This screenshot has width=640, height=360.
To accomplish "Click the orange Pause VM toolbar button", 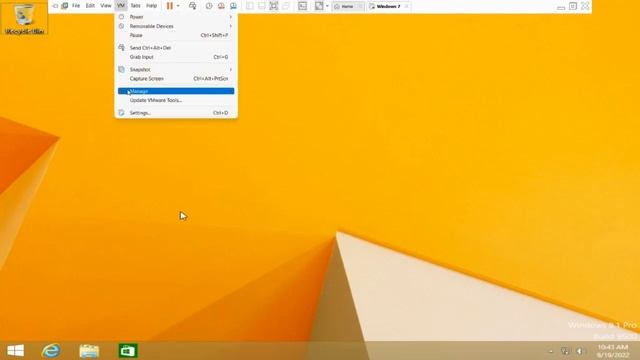I will click(170, 6).
